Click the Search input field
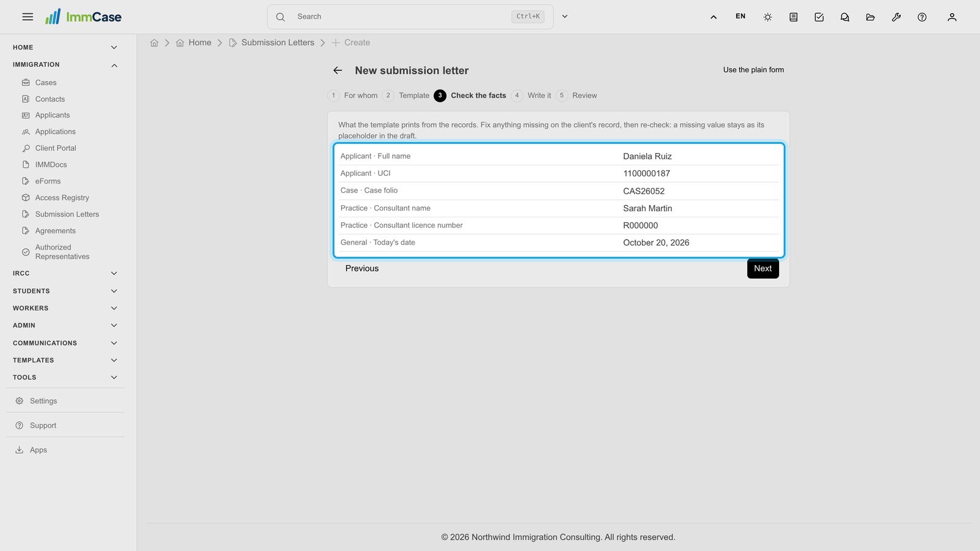Viewport: 980px width, 551px height. (x=410, y=17)
